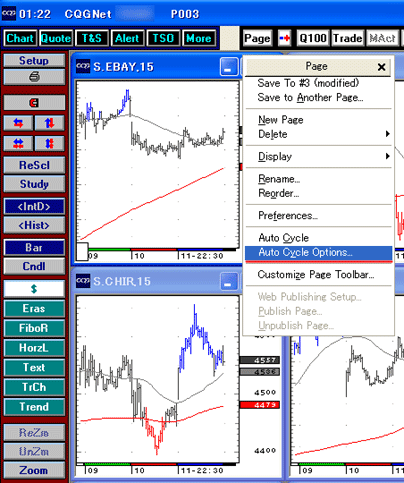Image resolution: width=404 pixels, height=483 pixels.
Task: Open the Alert tab
Action: pos(127,38)
